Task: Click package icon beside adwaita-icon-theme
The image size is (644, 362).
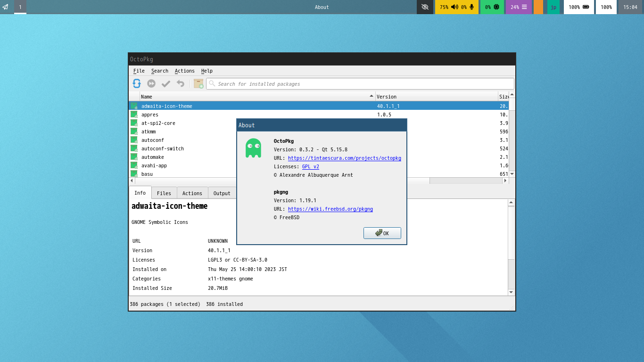Action: point(134,106)
